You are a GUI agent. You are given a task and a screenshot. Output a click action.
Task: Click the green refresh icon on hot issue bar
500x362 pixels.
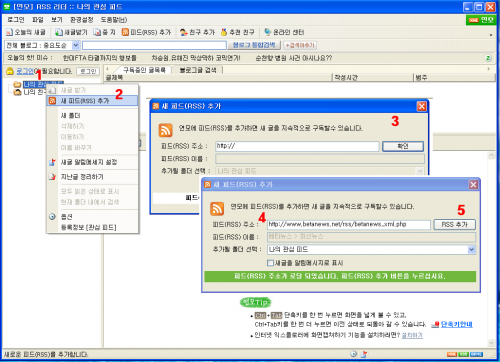pos(488,58)
